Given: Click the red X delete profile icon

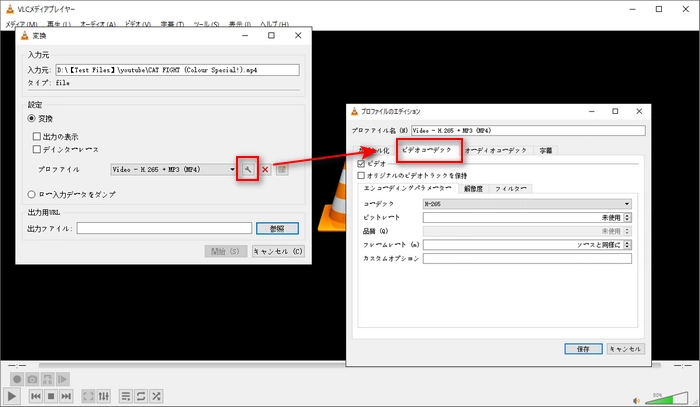Looking at the screenshot, I should (265, 169).
